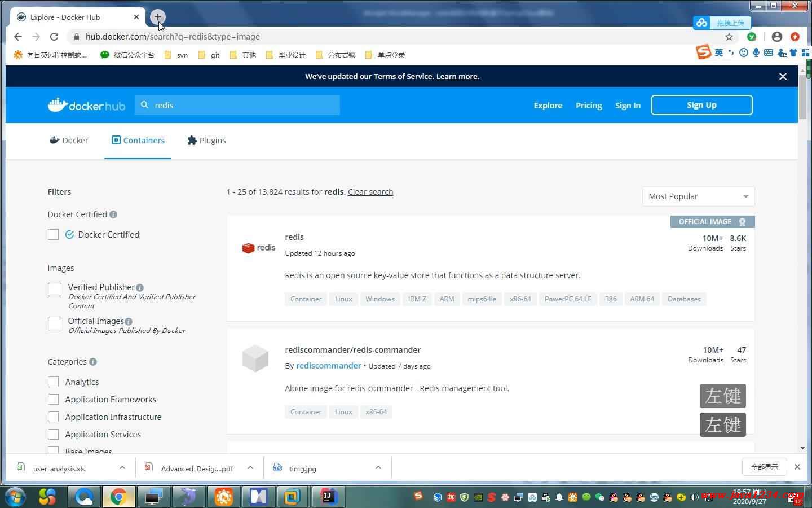The width and height of the screenshot is (812, 508).
Task: Close the downloads bar with X
Action: [797, 467]
